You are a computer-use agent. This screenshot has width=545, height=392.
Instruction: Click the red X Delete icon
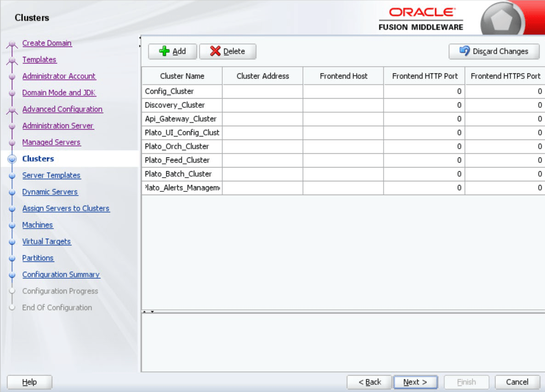click(215, 51)
